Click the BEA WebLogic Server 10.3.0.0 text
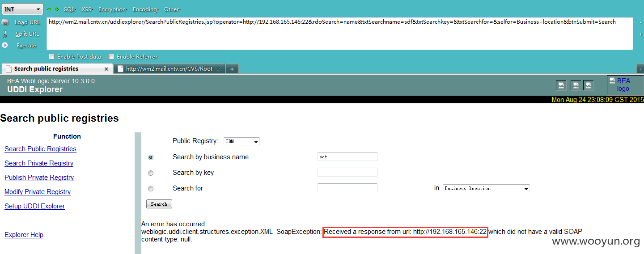 (51, 81)
